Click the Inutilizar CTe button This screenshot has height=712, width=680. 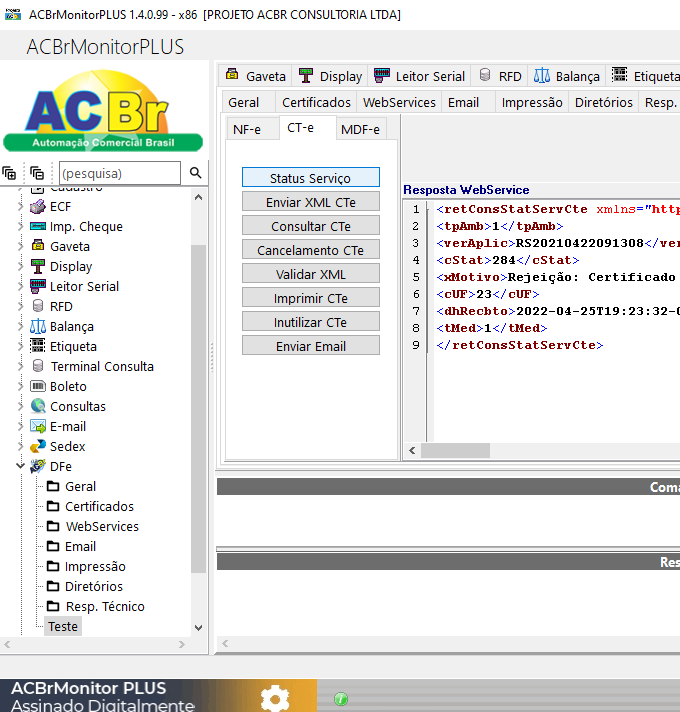click(310, 322)
